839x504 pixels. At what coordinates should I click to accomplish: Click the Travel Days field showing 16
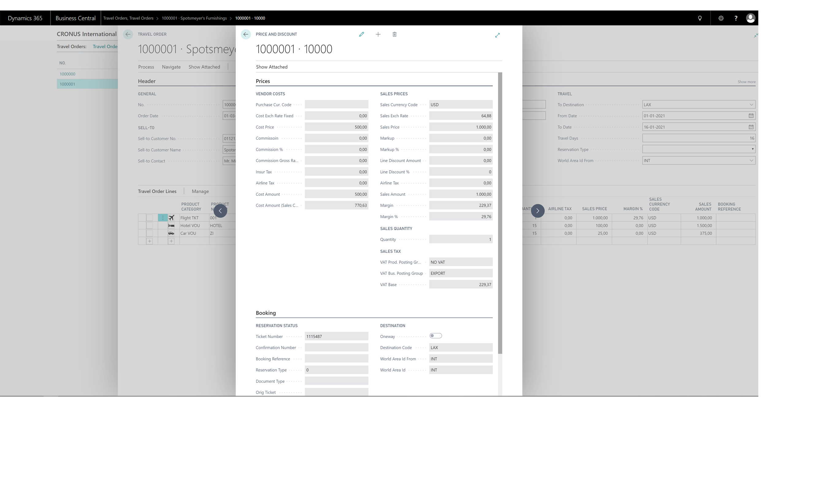click(x=699, y=138)
